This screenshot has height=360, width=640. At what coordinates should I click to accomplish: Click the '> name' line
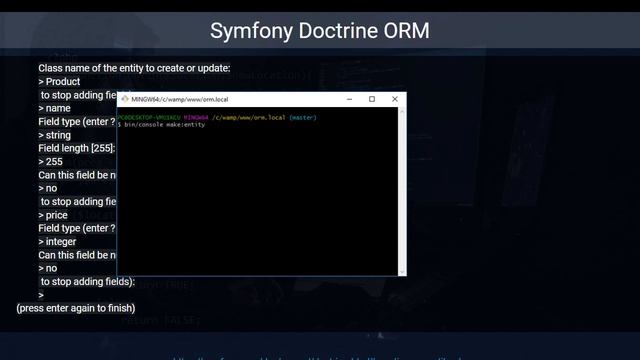[54, 108]
